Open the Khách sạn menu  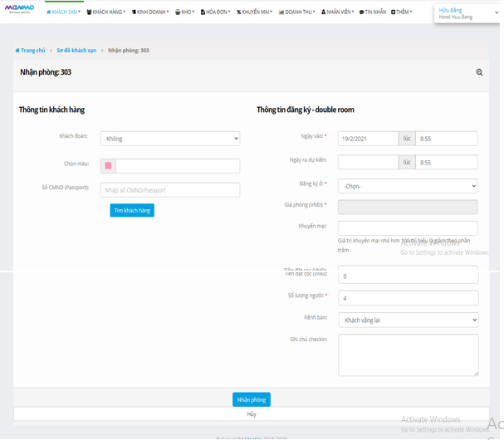(63, 12)
